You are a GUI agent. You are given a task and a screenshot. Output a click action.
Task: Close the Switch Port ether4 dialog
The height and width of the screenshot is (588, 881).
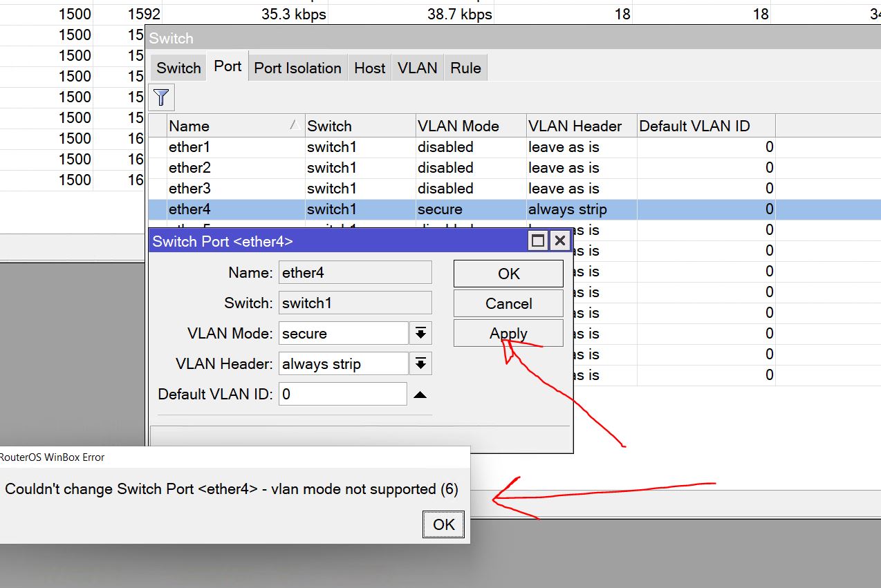point(560,240)
